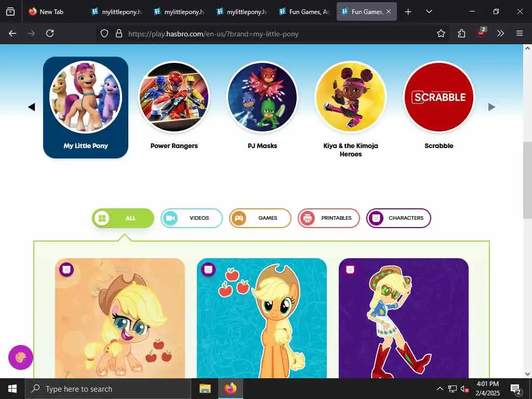The image size is (532, 399).
Task: Select the Kiya & the Kimoja Heroes circle
Action: 351,97
